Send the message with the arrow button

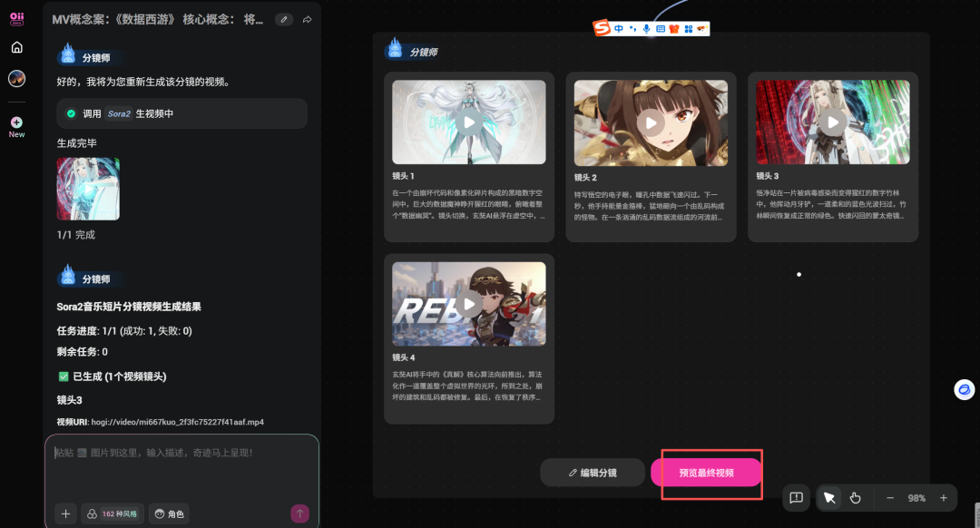[300, 513]
